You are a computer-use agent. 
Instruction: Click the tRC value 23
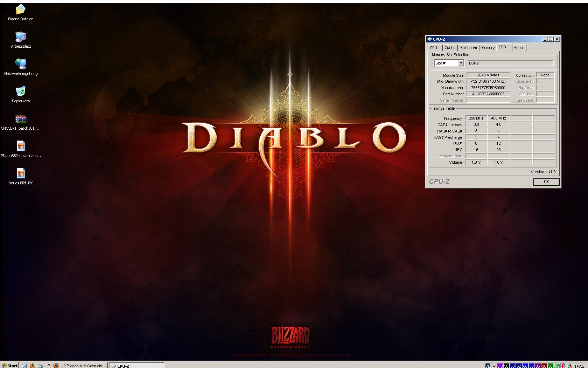(x=499, y=150)
